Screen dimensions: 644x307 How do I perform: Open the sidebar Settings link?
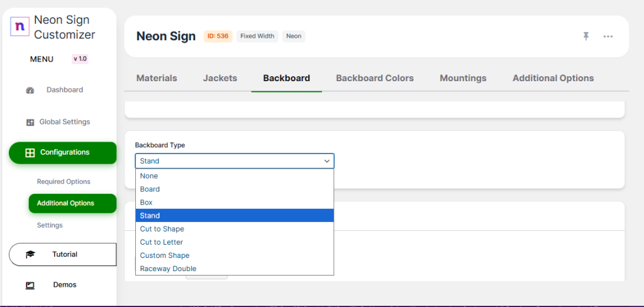(x=50, y=225)
